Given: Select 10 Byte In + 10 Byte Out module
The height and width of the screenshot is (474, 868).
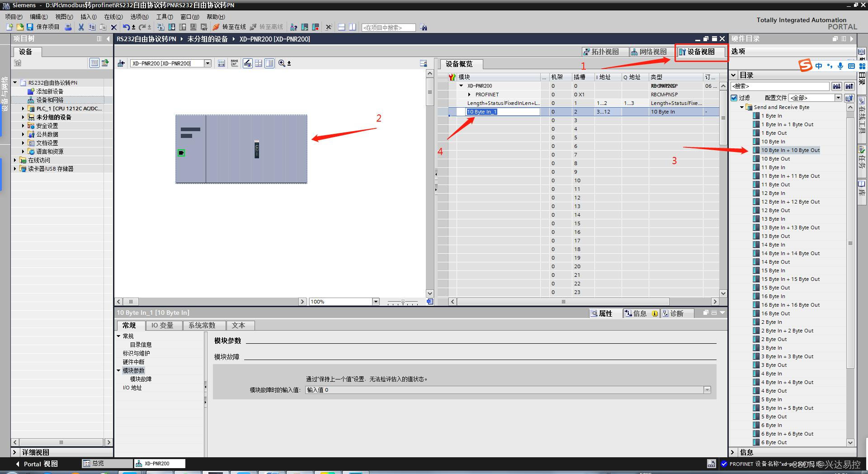Looking at the screenshot, I should [x=790, y=150].
